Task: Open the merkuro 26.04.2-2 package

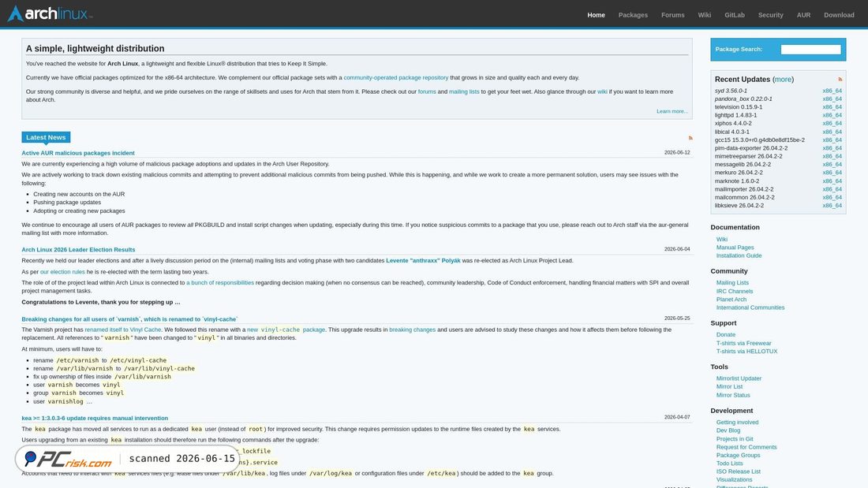Action: tap(739, 173)
